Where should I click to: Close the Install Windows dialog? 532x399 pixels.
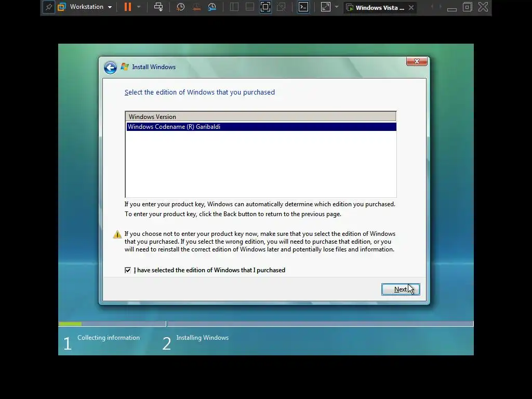[417, 61]
